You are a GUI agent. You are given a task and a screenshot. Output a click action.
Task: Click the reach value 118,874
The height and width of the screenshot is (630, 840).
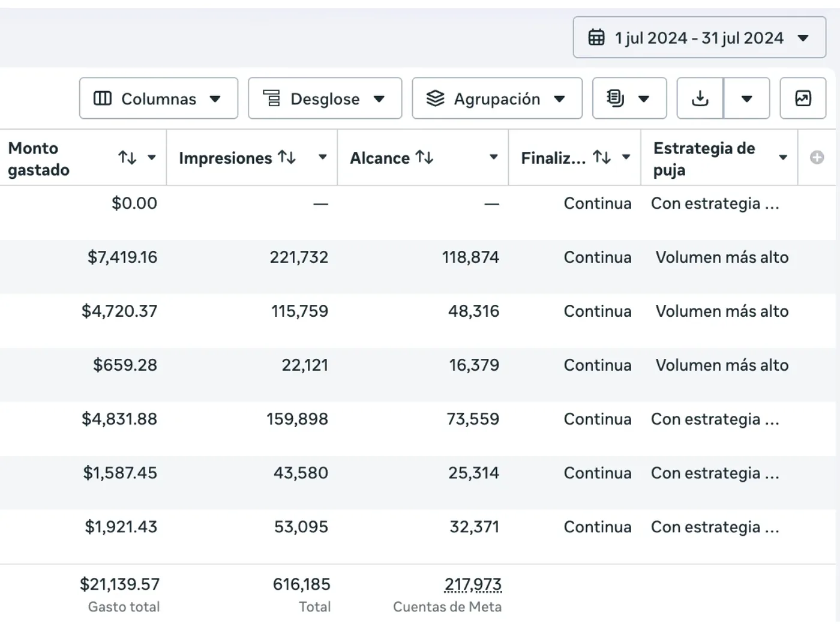click(470, 257)
